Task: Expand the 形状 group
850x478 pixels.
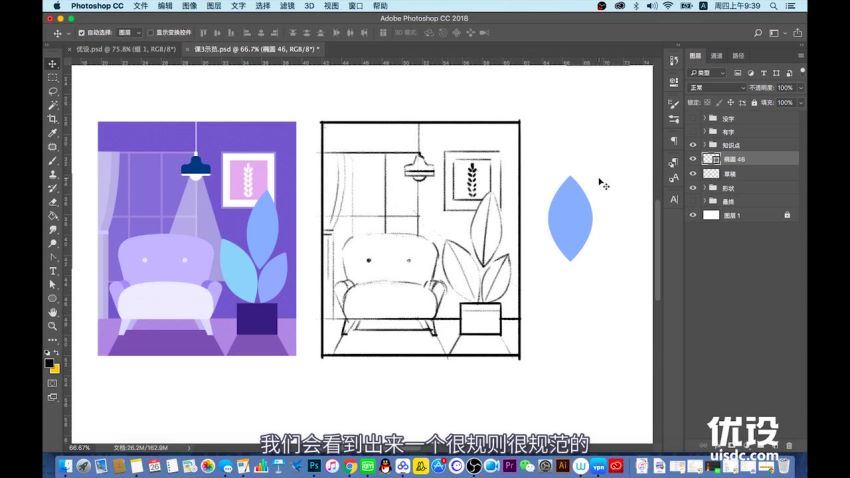Action: 705,188
